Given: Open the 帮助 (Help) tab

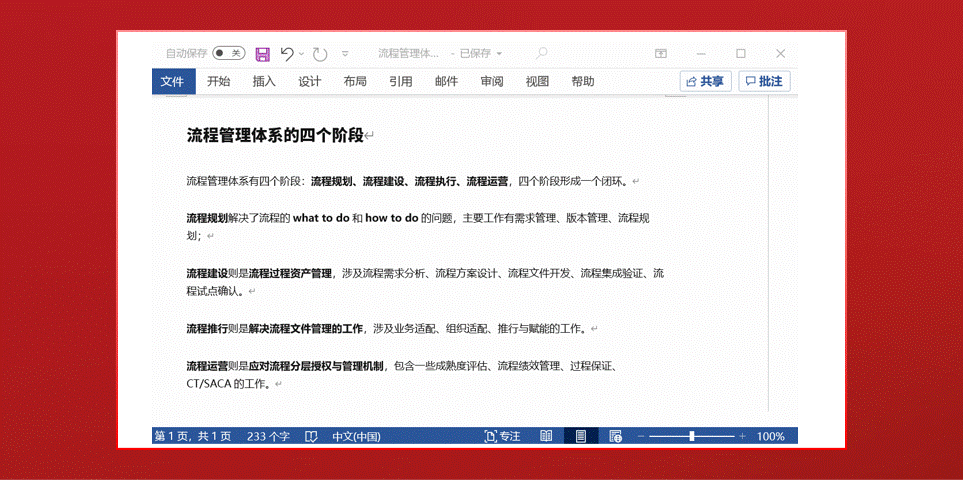Looking at the screenshot, I should click(x=583, y=82).
